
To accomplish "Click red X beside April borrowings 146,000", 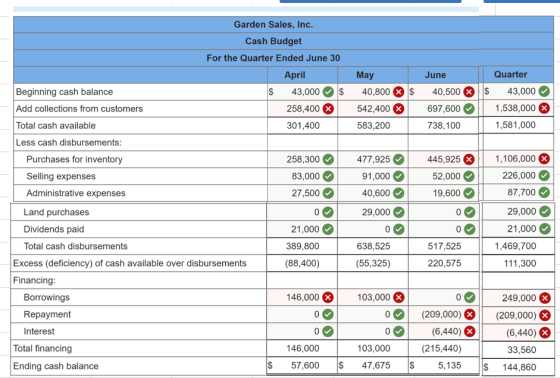I will point(328,297).
